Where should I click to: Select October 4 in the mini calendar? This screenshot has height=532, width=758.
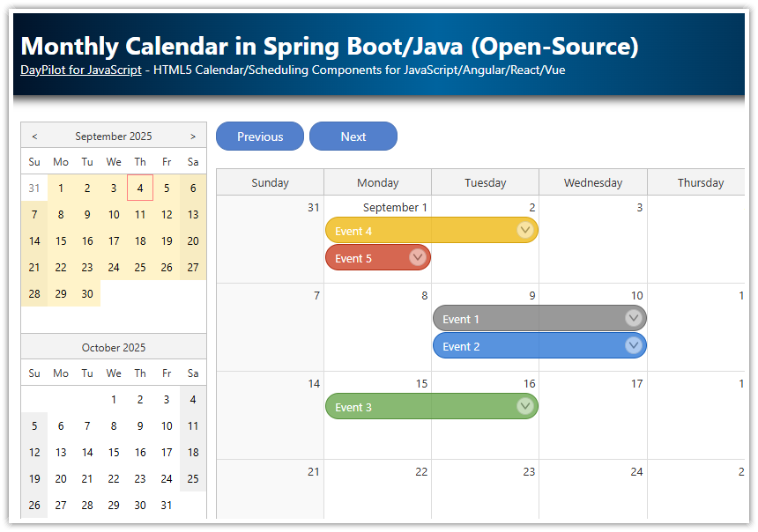[x=192, y=399]
